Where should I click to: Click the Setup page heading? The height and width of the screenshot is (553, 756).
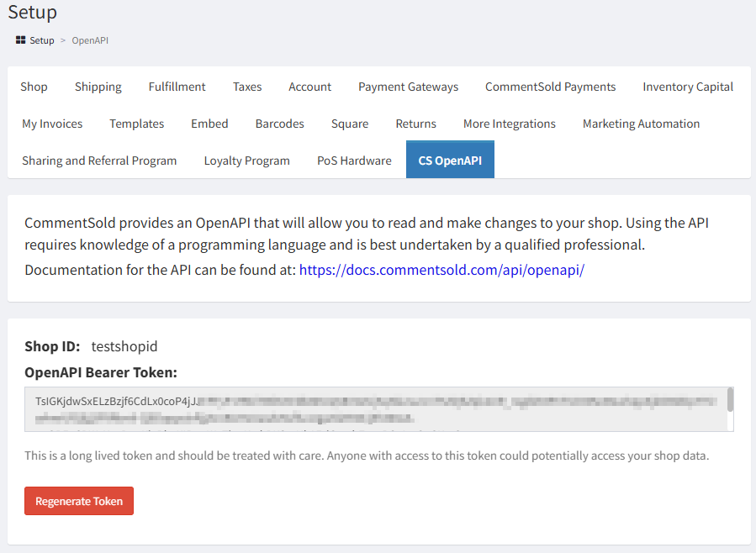33,12
